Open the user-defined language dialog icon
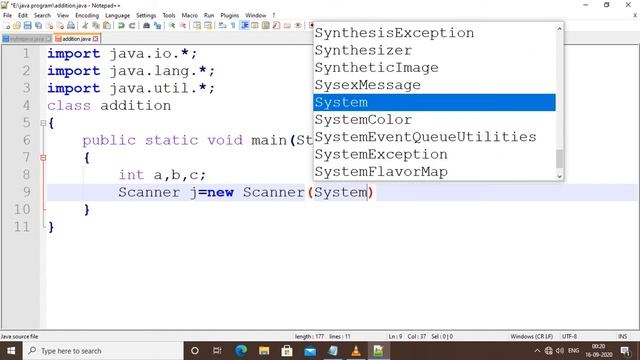Screen dimensions: 640x360 point(255,25)
